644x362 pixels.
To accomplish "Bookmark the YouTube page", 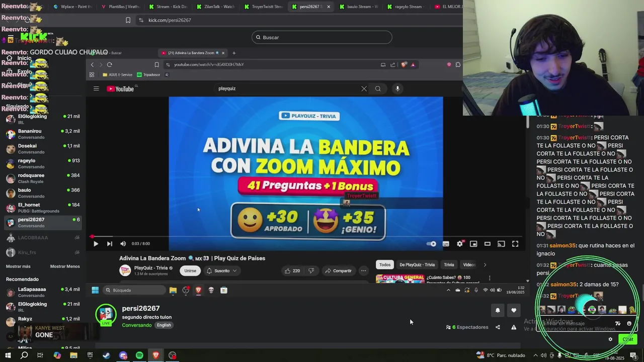I will pyautogui.click(x=156, y=64).
